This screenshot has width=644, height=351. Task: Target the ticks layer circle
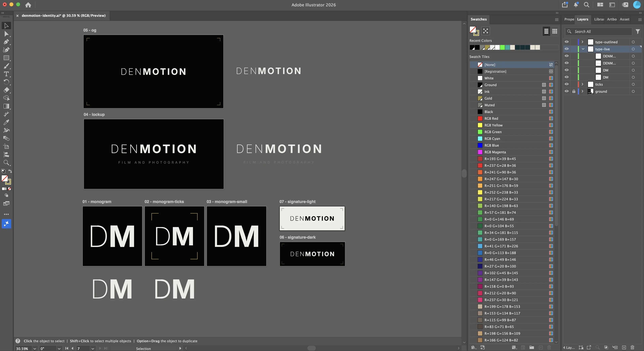[633, 84]
